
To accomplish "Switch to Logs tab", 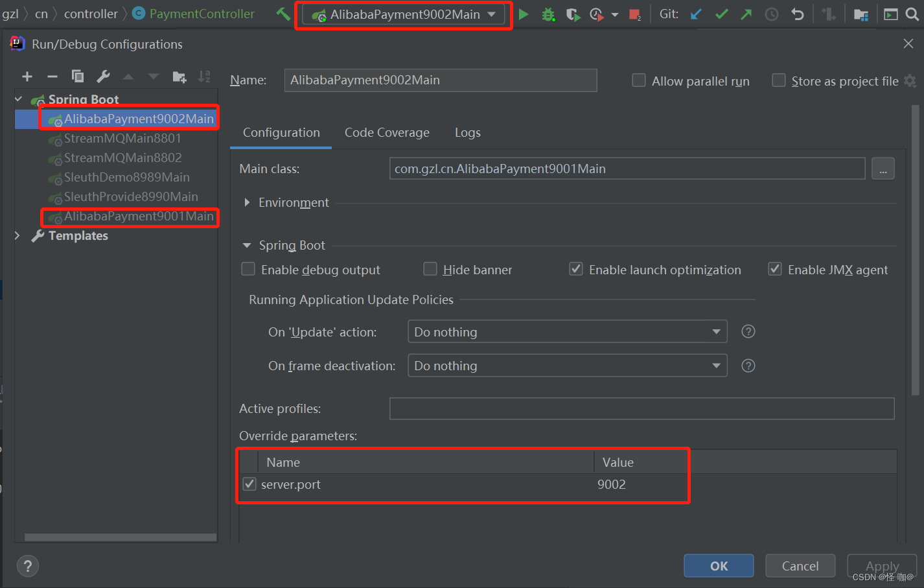I will click(x=468, y=132).
